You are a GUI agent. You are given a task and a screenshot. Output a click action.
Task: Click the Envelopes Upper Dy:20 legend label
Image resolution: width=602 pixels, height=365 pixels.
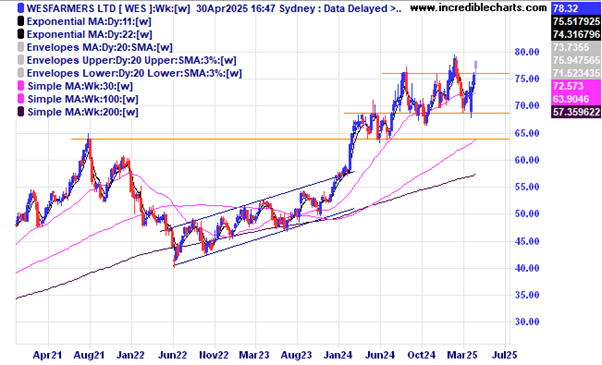point(131,61)
